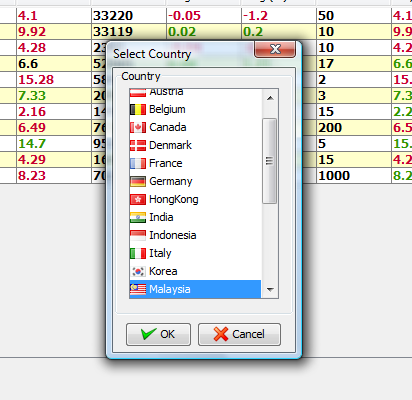Click the country list scrollbar thumb
The width and height of the screenshot is (412, 400).
coord(269,161)
